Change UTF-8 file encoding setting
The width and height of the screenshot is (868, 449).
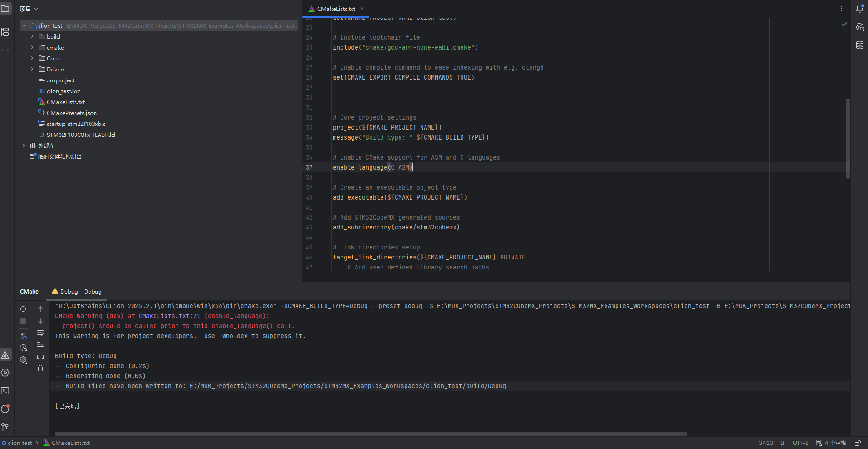[x=801, y=443]
